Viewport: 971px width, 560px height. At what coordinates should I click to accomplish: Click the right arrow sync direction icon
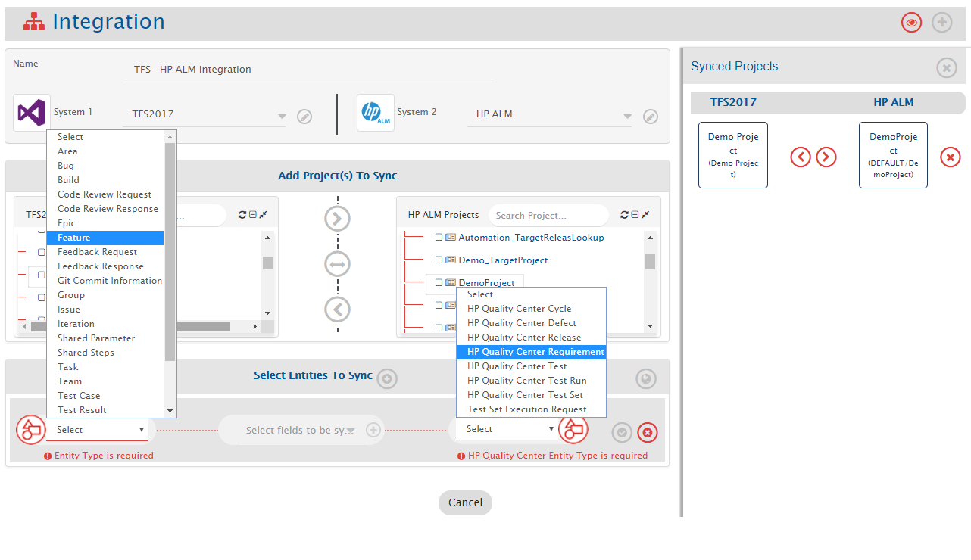pos(337,219)
